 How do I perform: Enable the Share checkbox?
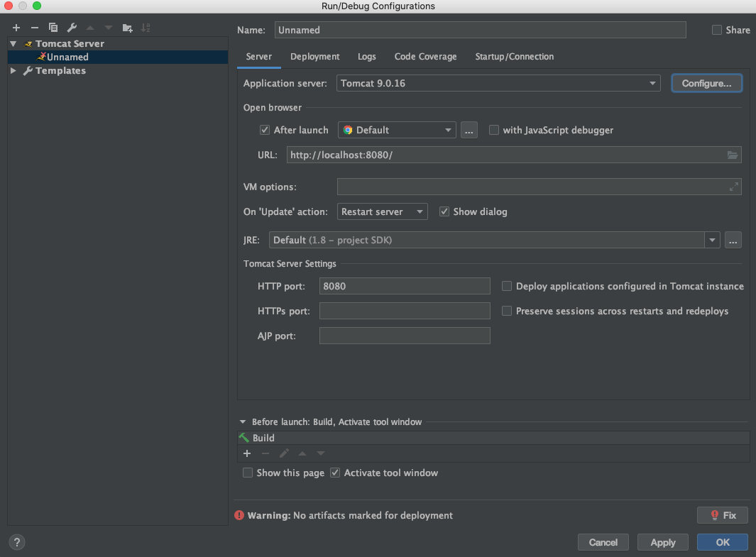(x=717, y=30)
